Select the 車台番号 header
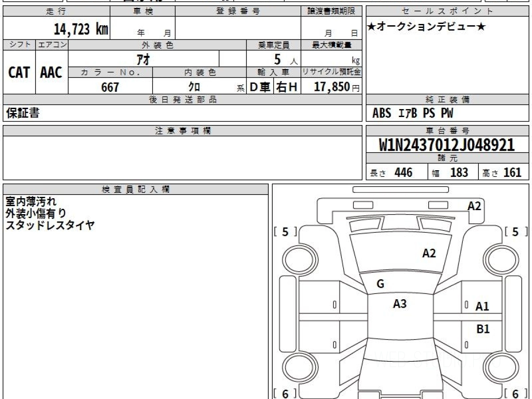Image resolution: width=532 pixels, height=399 pixels. [447, 131]
